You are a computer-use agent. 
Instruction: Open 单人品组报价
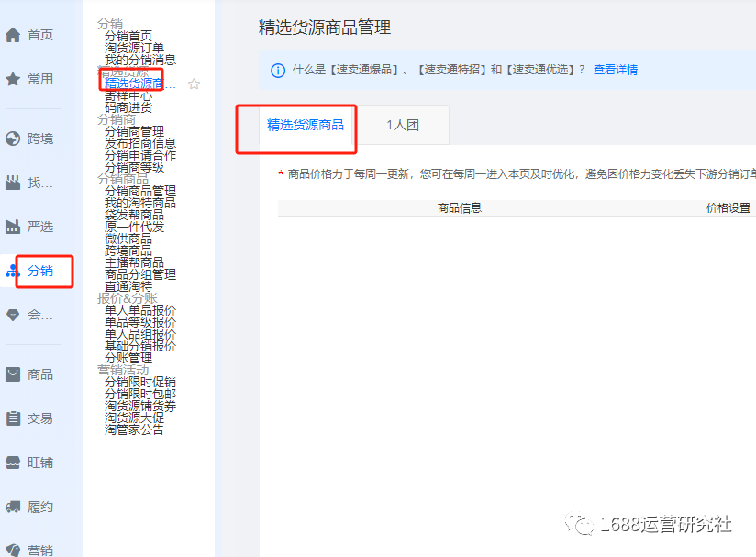point(140,334)
